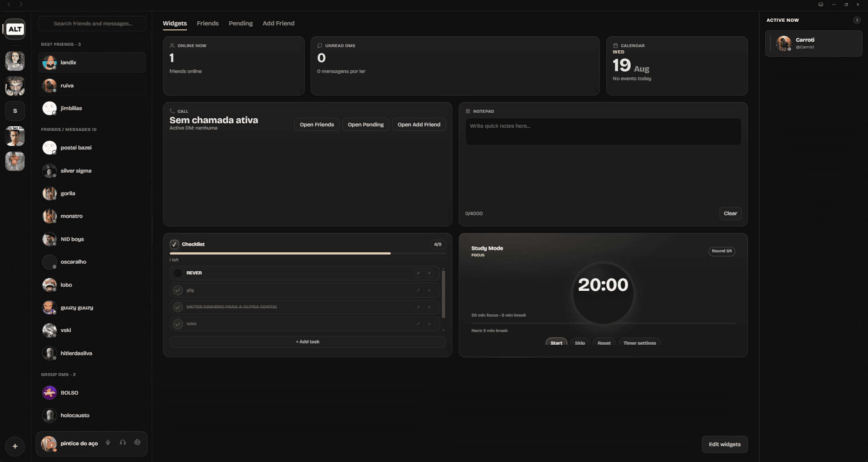Uncheck the METER DINHERO task

point(178,307)
